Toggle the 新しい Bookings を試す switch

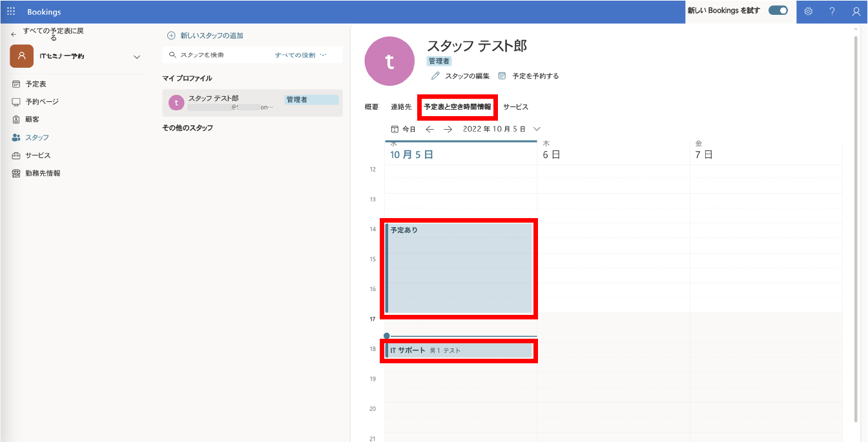pos(778,11)
